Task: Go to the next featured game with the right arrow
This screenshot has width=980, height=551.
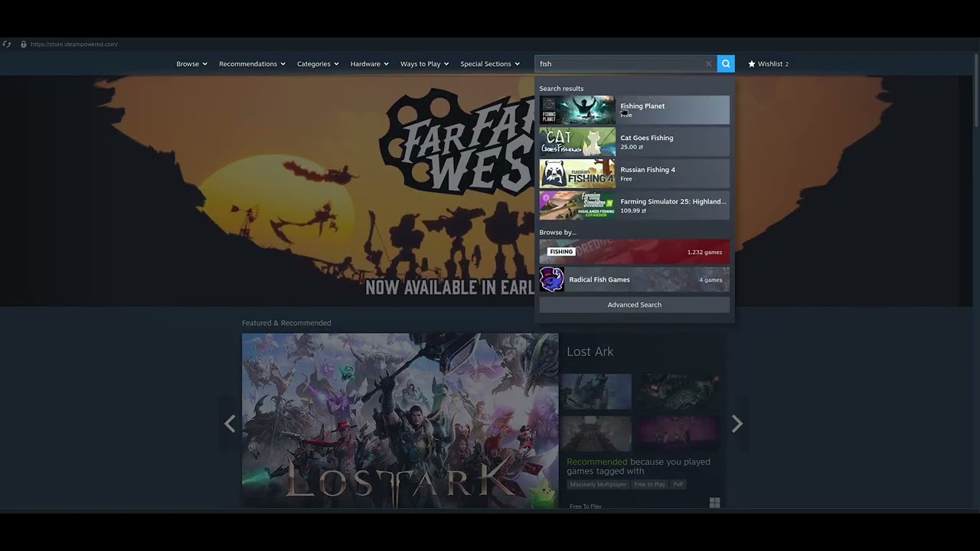Action: pos(737,423)
